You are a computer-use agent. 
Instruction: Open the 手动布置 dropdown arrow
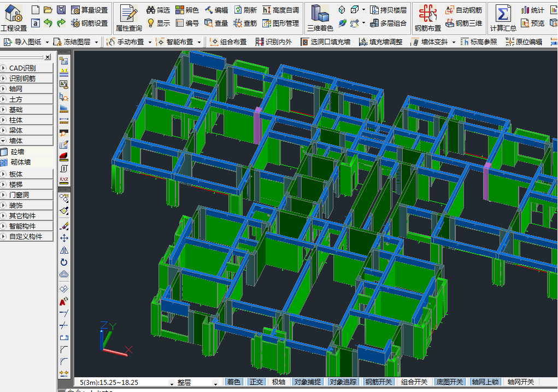[150, 42]
